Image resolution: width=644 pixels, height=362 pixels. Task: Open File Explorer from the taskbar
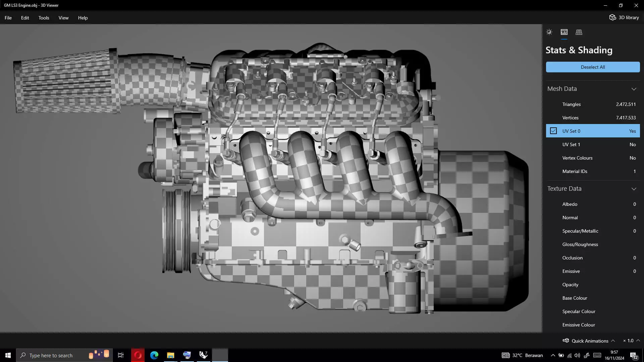pyautogui.click(x=171, y=355)
